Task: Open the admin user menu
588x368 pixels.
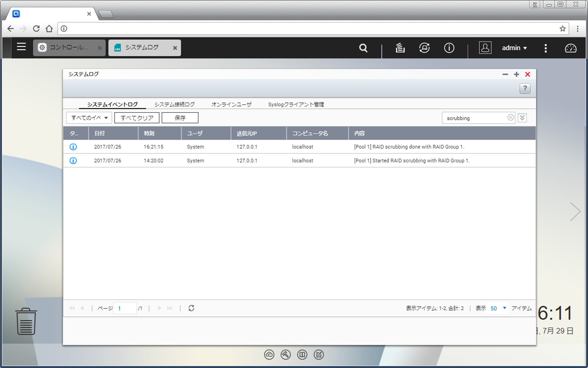Action: coord(514,48)
